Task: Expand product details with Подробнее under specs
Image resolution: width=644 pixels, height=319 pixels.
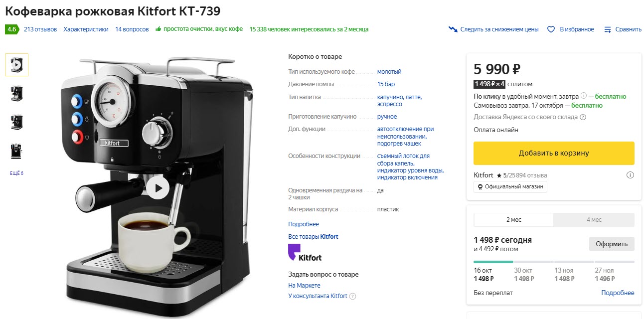Action: [x=304, y=224]
